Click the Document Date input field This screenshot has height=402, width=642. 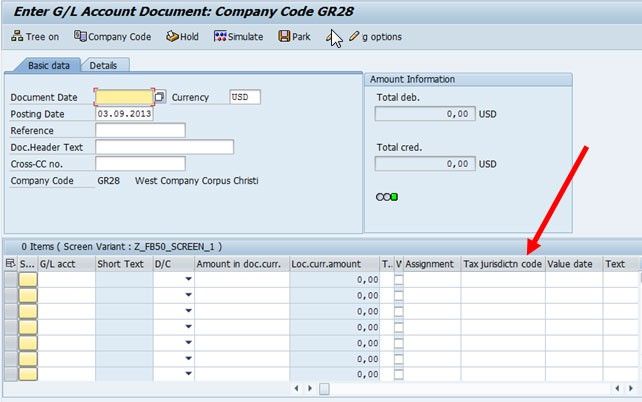tap(124, 97)
